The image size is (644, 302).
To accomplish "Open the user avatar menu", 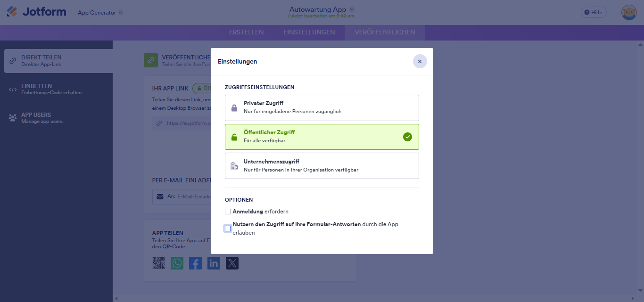I will coord(629,13).
